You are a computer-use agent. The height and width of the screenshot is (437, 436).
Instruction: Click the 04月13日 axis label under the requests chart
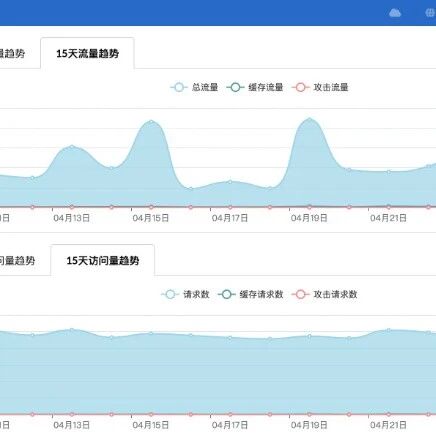72,425
